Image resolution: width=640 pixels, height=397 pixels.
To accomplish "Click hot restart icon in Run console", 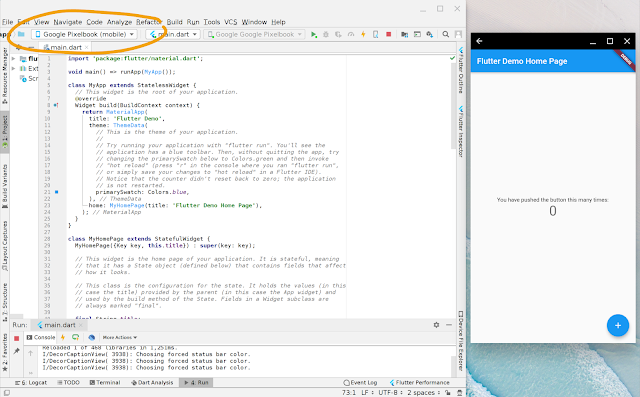I will point(76,337).
